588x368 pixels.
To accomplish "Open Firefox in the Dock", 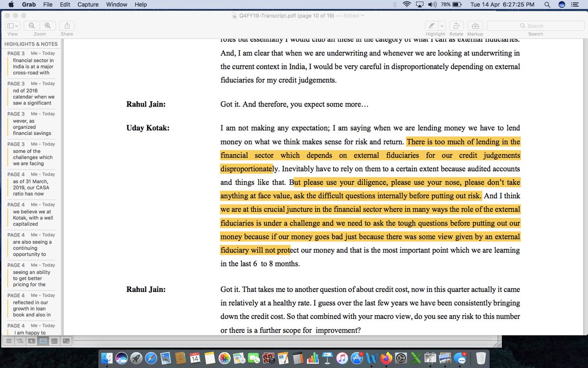I will pyautogui.click(x=386, y=358).
